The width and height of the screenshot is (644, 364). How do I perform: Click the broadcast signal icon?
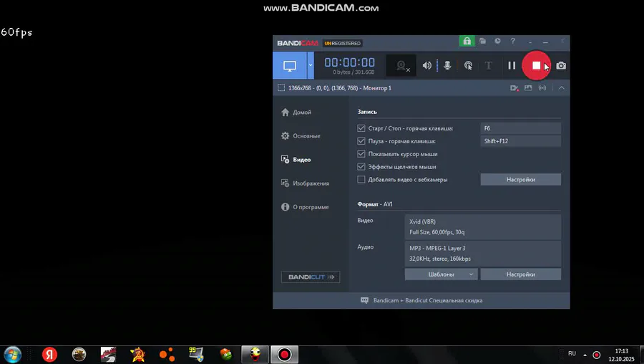pyautogui.click(x=542, y=88)
